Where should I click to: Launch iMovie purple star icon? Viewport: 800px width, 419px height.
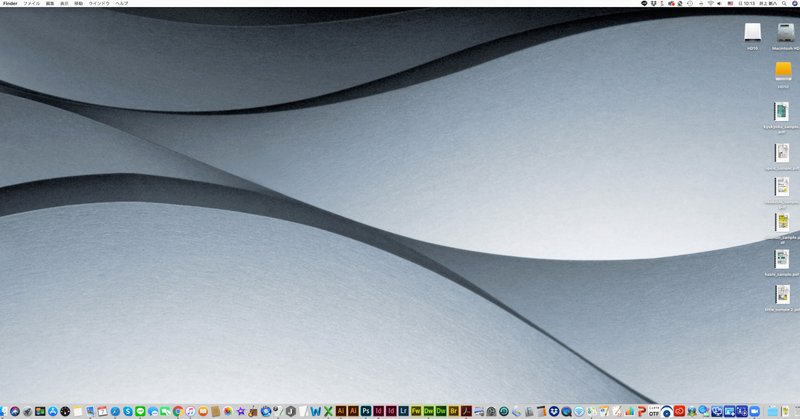[x=240, y=411]
